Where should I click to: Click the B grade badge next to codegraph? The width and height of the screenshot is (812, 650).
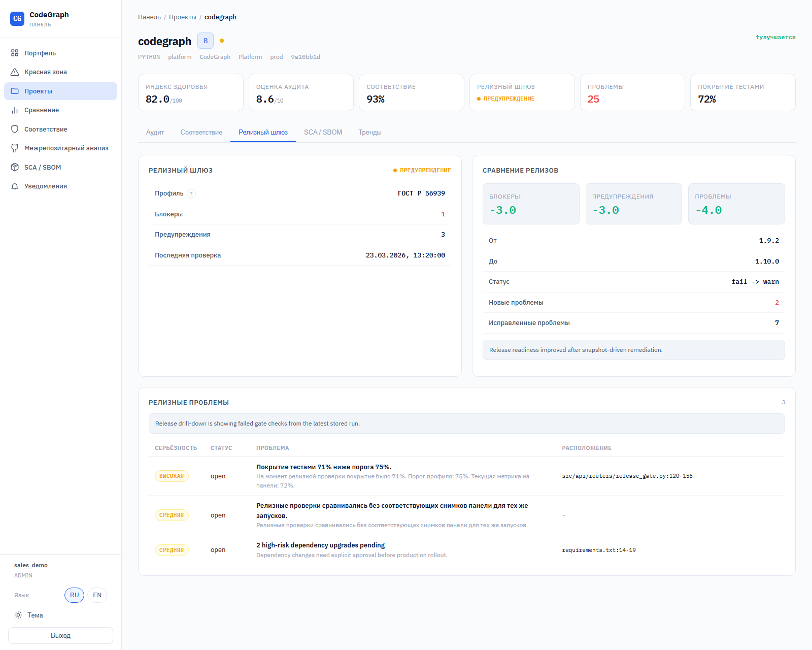tap(206, 41)
